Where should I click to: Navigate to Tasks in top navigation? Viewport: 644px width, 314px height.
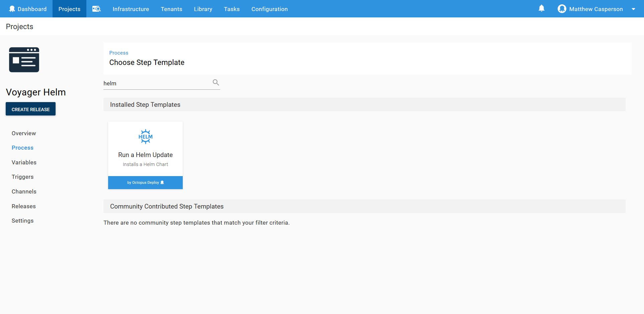(x=232, y=9)
